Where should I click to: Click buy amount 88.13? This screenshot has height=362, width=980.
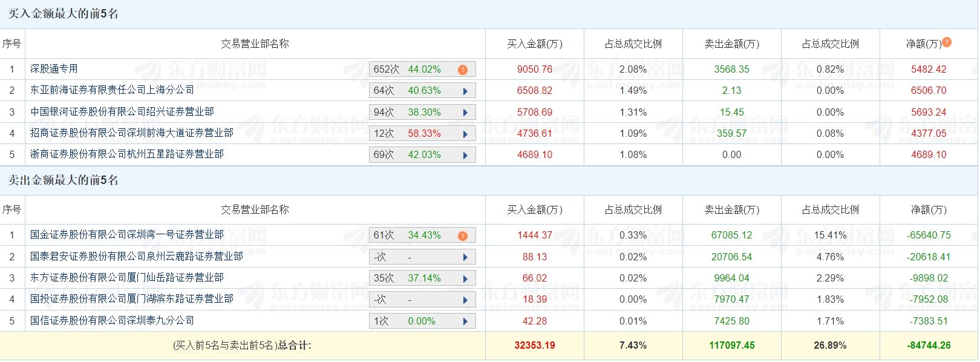click(535, 257)
